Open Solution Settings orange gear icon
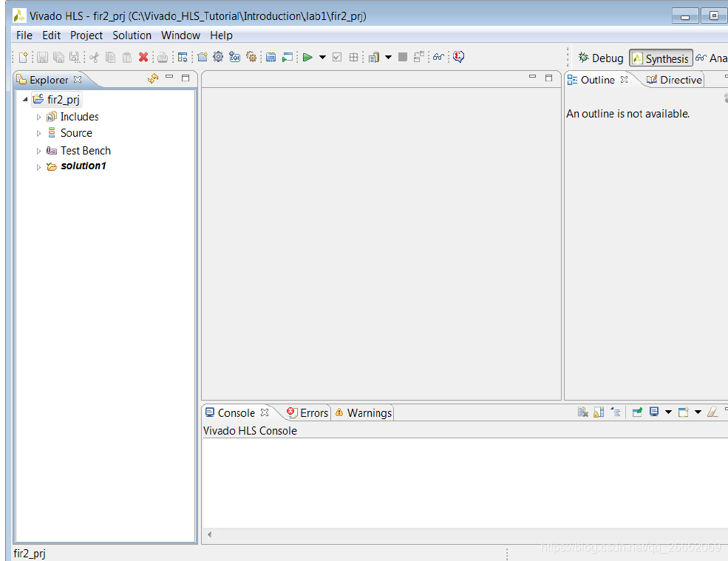Screen dimensions: 728x561 pyautogui.click(x=251, y=57)
